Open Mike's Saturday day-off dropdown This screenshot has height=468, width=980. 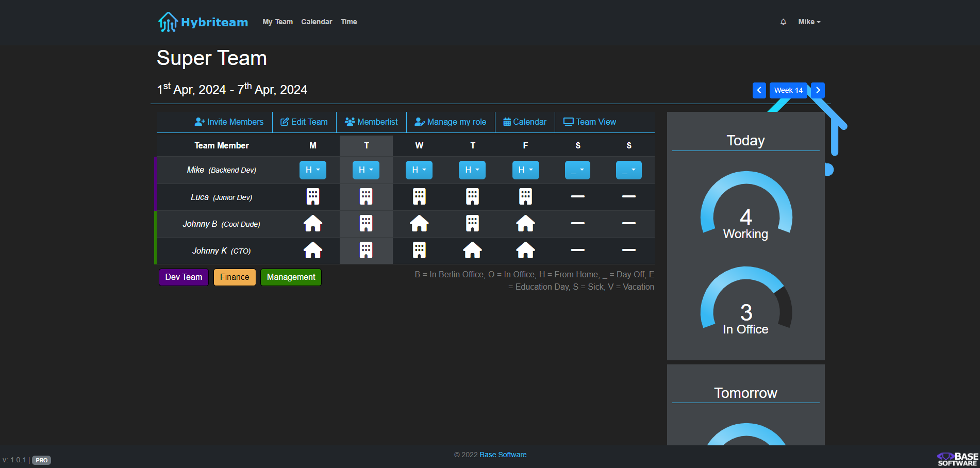coord(577,170)
